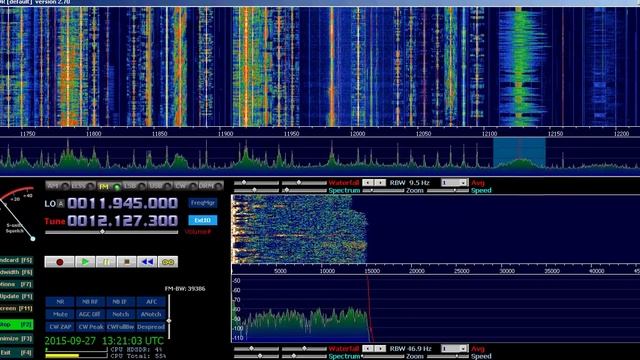Click the Exit [F4] button

[x=16, y=352]
